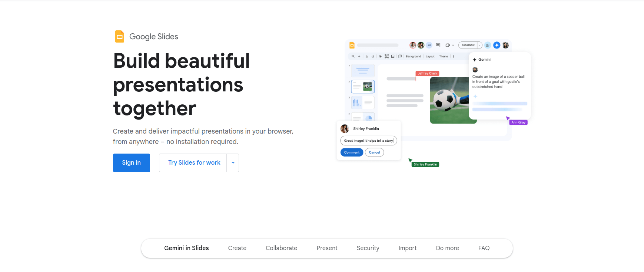Go to the Present tab
This screenshot has height=272, width=644.
(327, 248)
